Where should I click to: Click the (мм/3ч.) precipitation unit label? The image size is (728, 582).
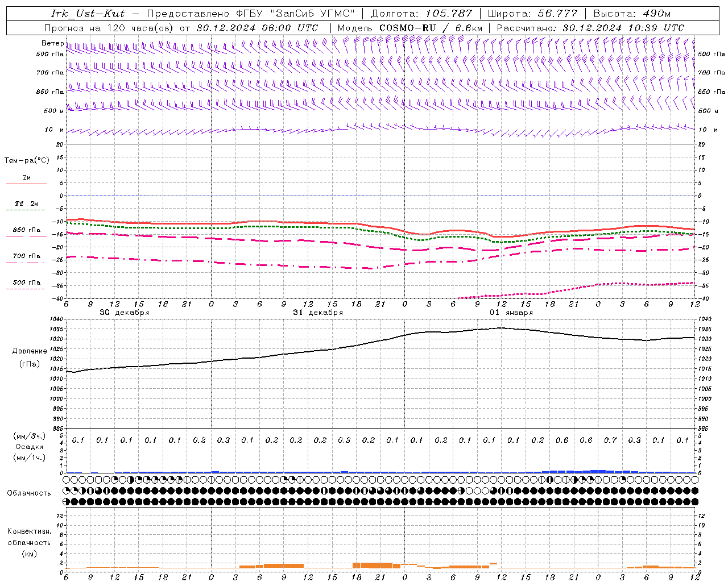click(x=30, y=436)
